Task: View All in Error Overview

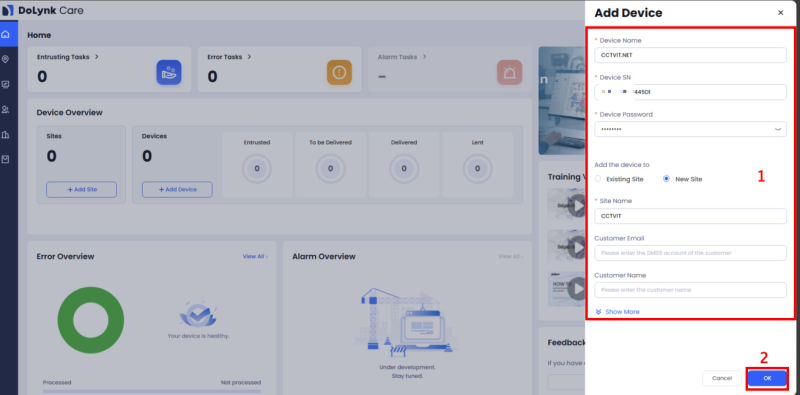Action: (255, 256)
